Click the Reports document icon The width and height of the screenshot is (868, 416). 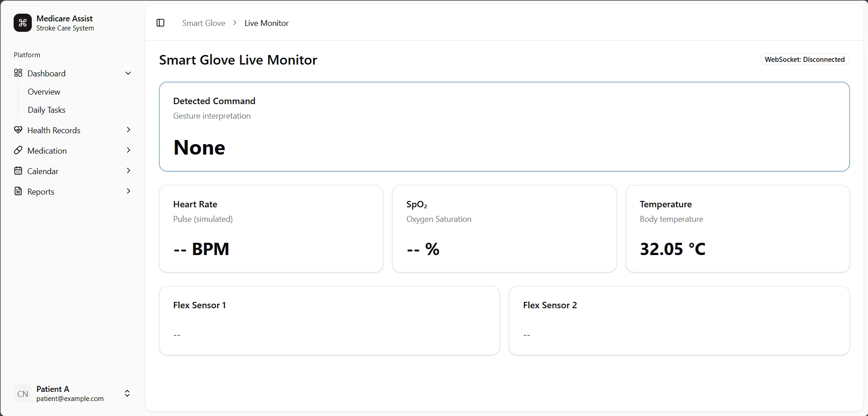click(18, 191)
